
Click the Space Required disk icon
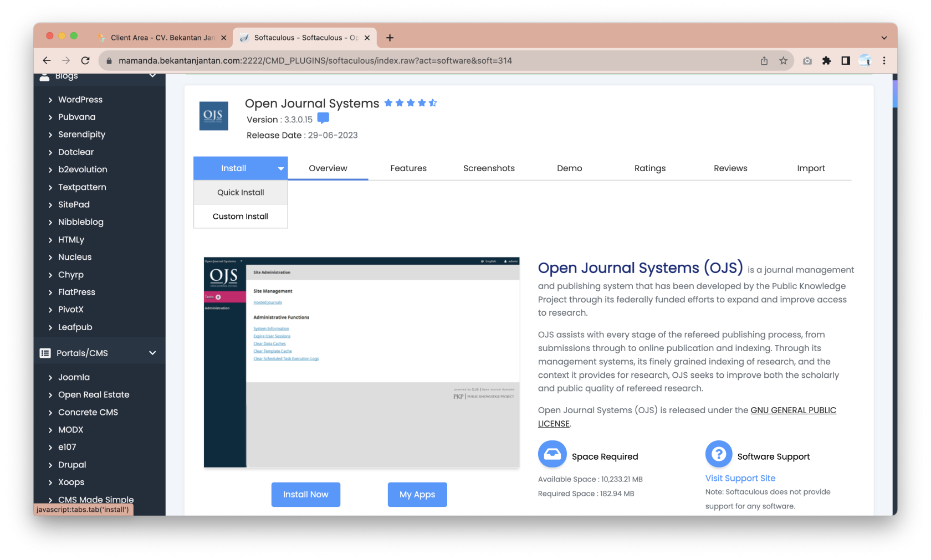(552, 454)
